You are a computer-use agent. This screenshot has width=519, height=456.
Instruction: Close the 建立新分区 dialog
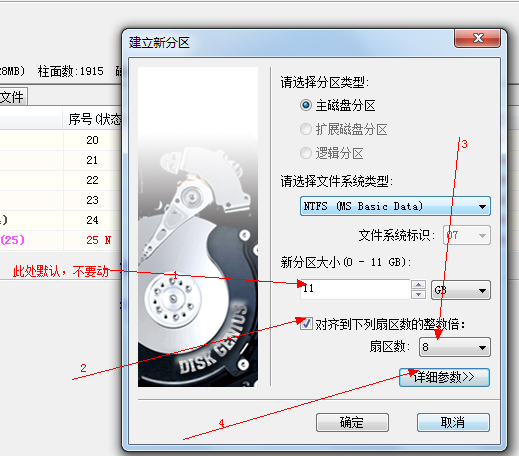point(478,38)
